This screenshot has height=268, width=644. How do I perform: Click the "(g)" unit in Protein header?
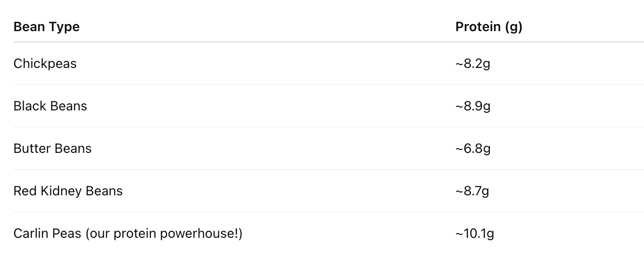(513, 27)
